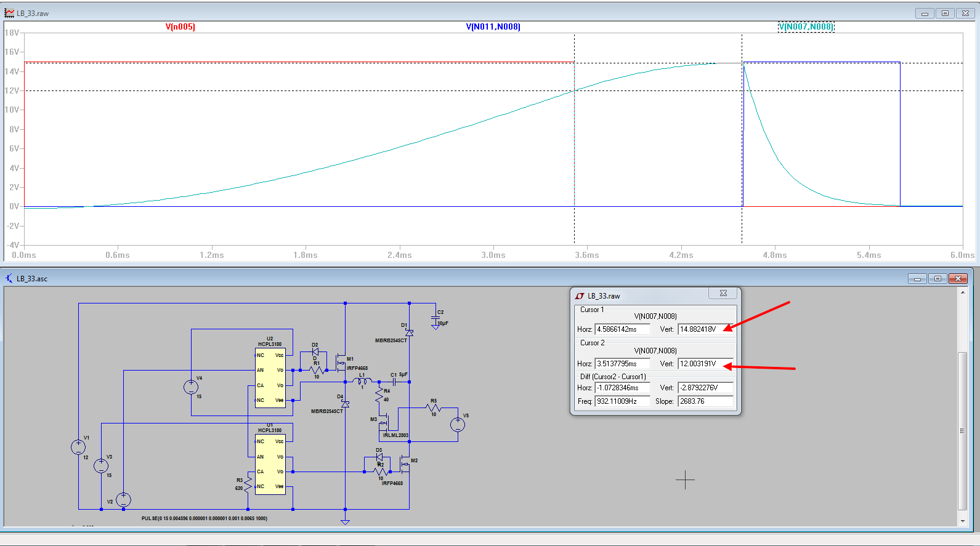Screen dimensions: 980x546
Task: Click the V(n005) red trace label
Action: click(180, 27)
